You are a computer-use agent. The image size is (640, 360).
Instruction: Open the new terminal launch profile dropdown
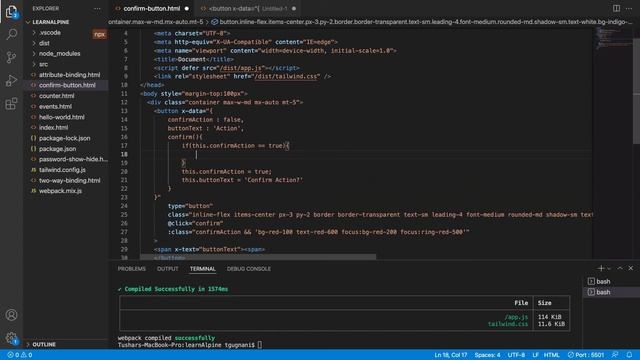[609, 269]
